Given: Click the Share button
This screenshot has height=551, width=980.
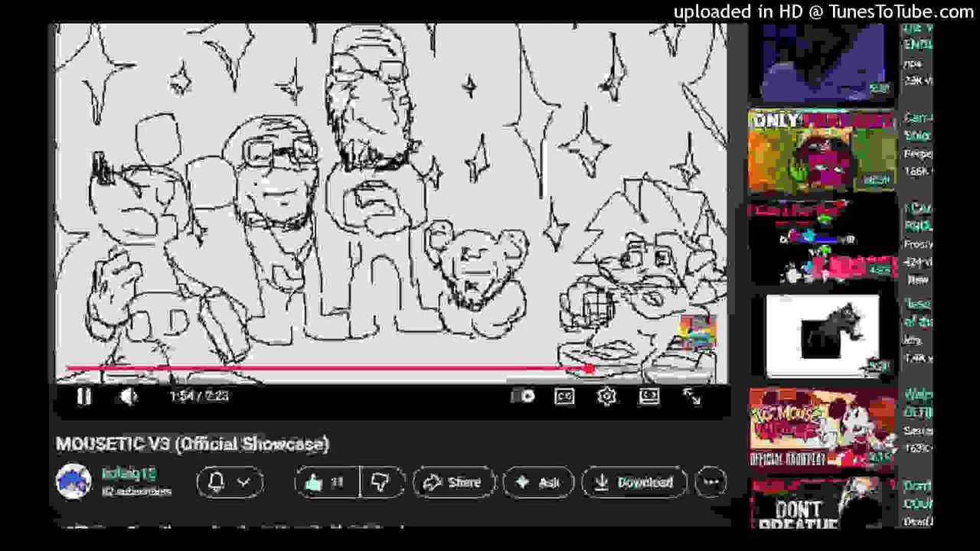Looking at the screenshot, I should [x=454, y=482].
